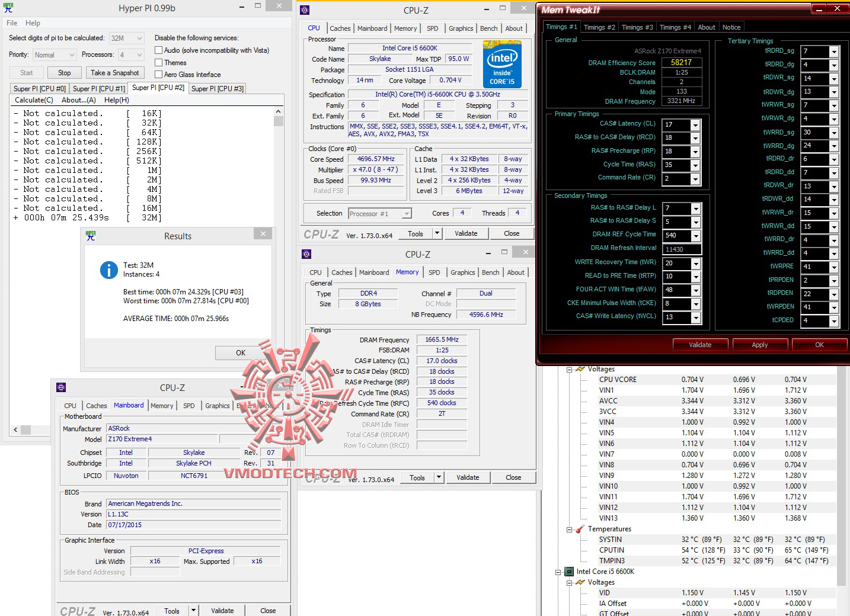Screen dimensions: 850x616
Task: Open the tRDRD_sg dropdown in Tertiary Timings
Action: tap(834, 52)
